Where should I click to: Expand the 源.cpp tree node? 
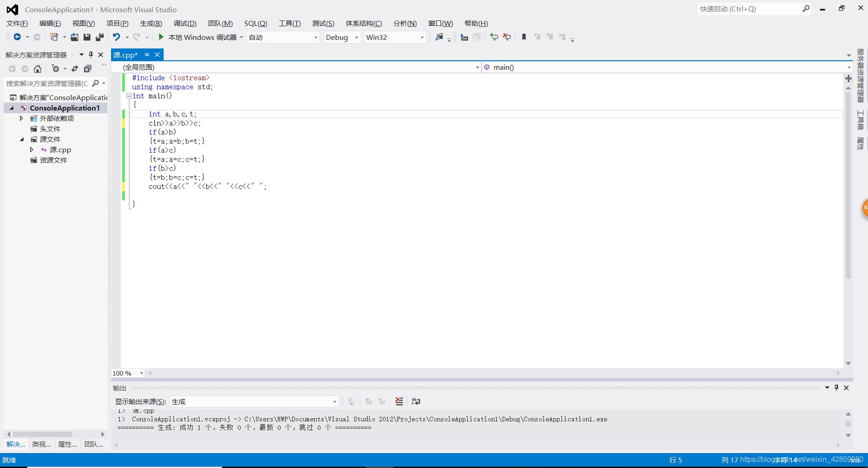point(31,150)
